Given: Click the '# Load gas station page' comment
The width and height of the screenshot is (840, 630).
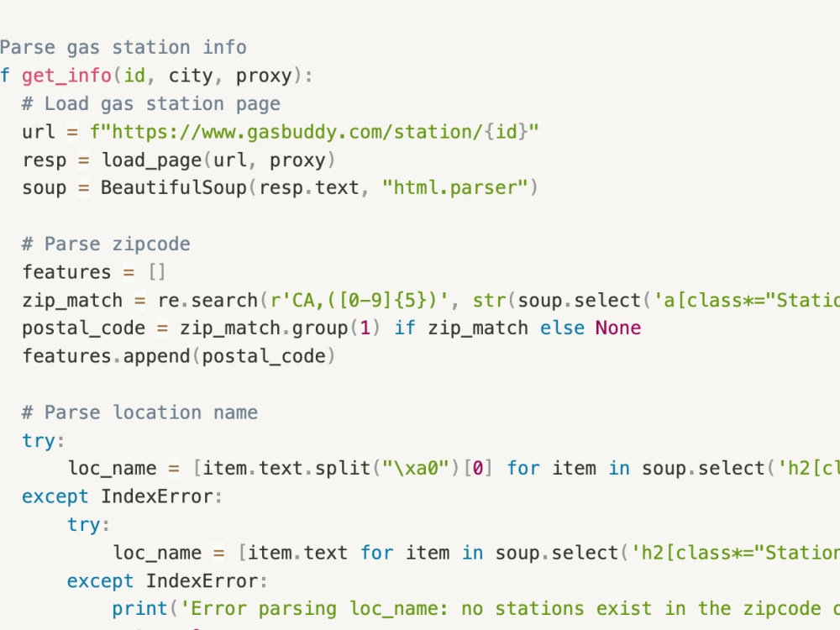Looking at the screenshot, I should (x=151, y=103).
